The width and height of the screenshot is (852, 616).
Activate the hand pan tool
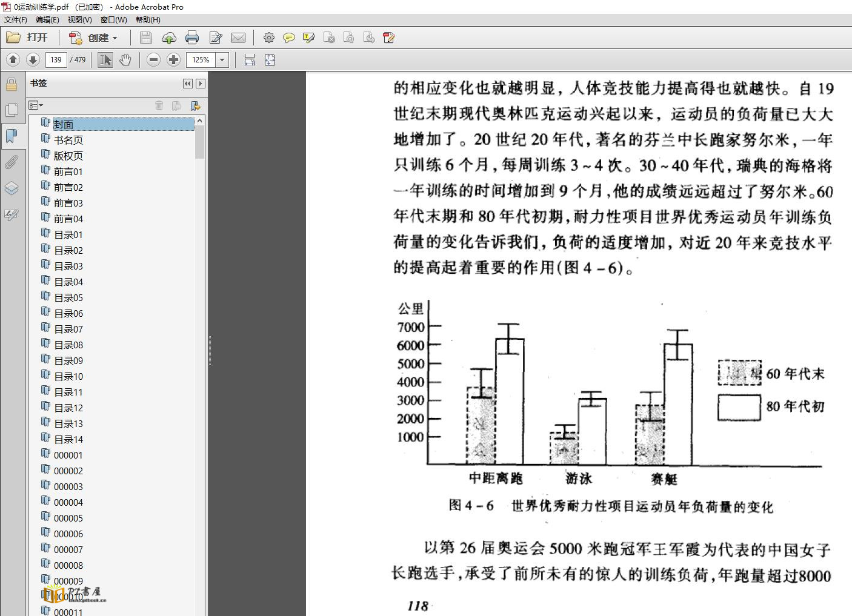[125, 59]
